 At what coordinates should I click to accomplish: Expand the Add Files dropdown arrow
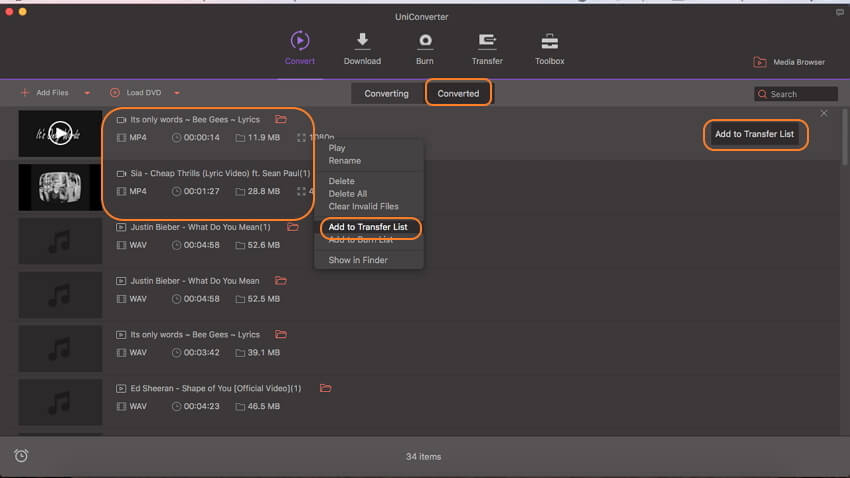click(x=87, y=93)
